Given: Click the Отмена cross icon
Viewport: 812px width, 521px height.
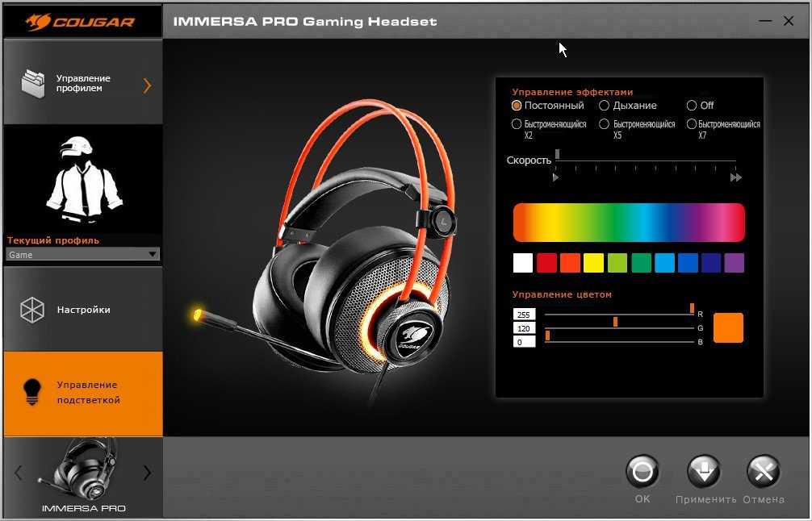Looking at the screenshot, I should pyautogui.click(x=763, y=473).
